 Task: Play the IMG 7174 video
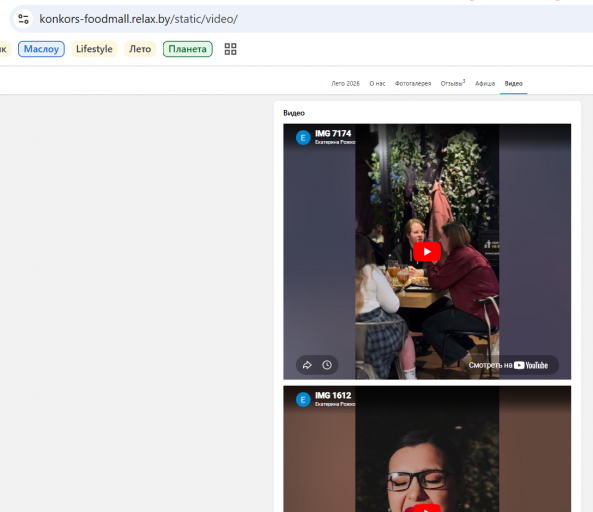[427, 251]
